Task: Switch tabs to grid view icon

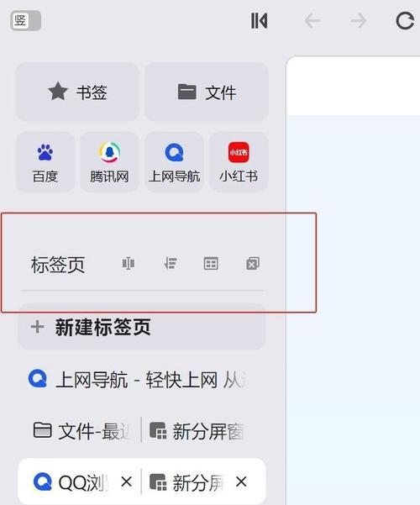Action: pos(211,264)
